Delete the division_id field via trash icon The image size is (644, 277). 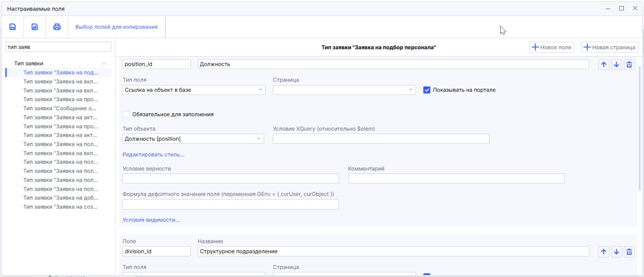(x=629, y=251)
